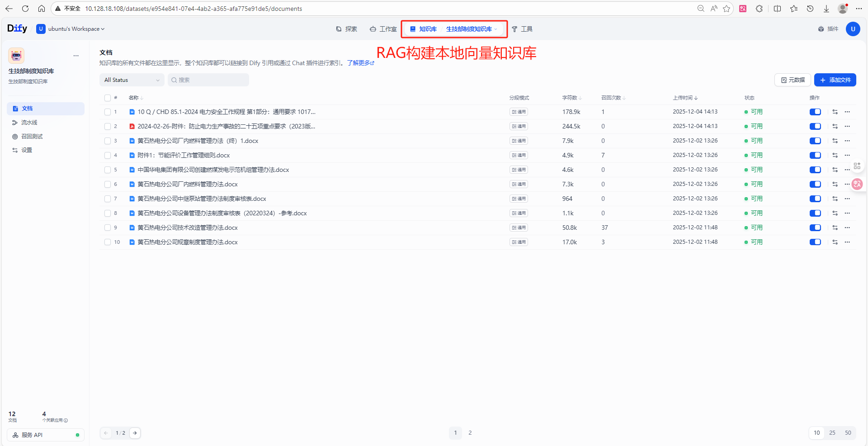The width and height of the screenshot is (868, 446).
Task: Go to next page arrow
Action: [135, 433]
